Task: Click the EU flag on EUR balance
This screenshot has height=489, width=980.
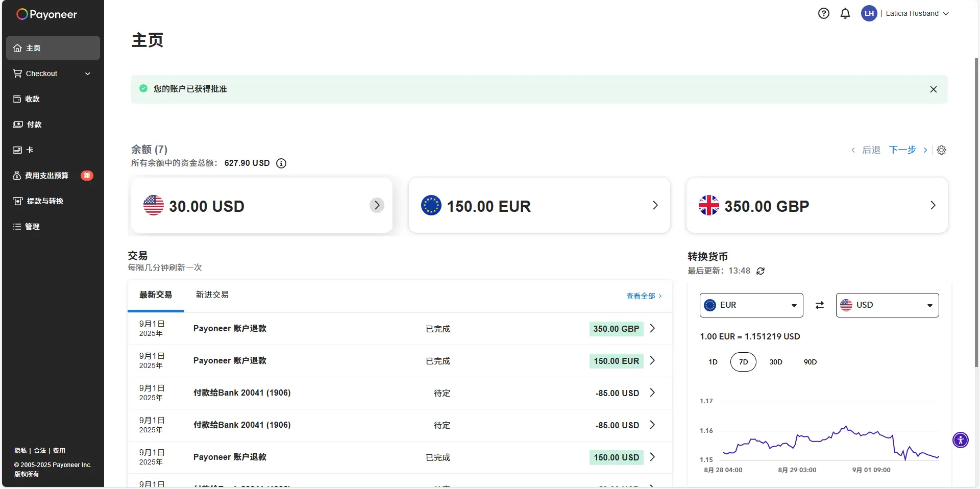Action: click(x=431, y=205)
